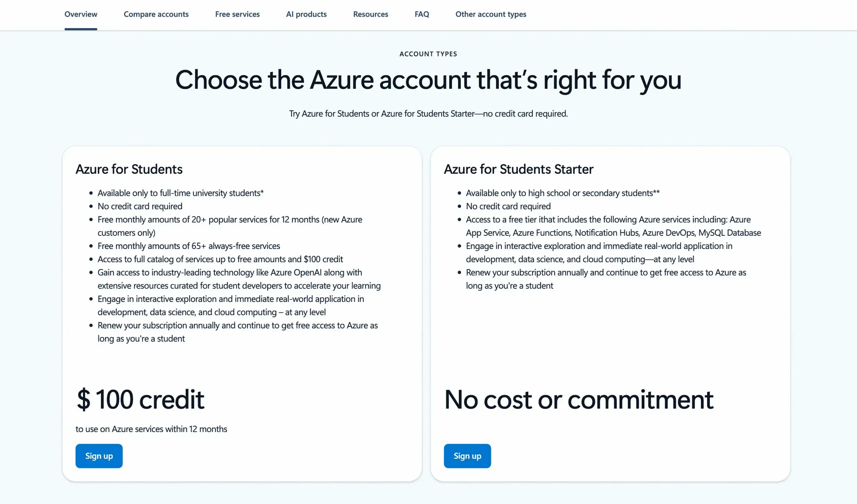Viewport: 857px width, 504px height.
Task: Open the Resources tab
Action: click(x=370, y=14)
